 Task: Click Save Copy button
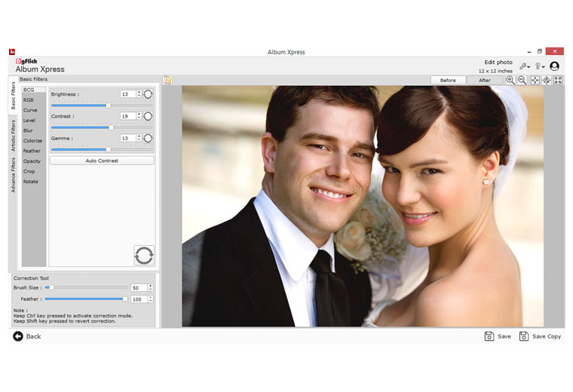(541, 336)
